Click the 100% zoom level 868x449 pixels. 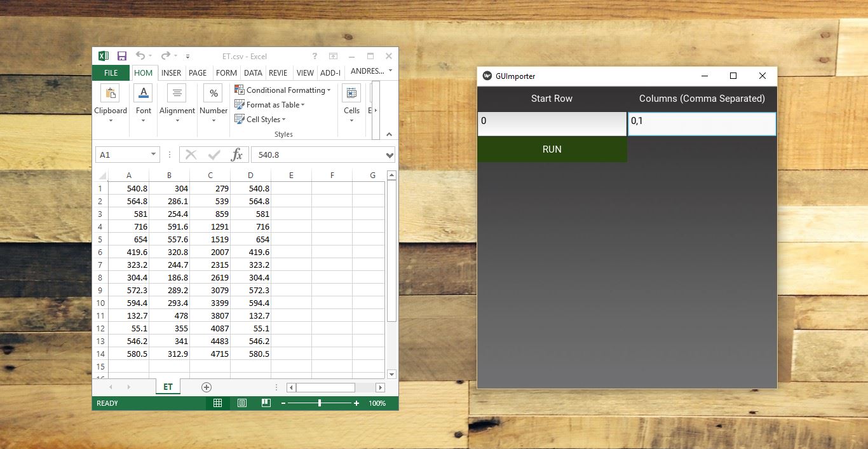377,403
